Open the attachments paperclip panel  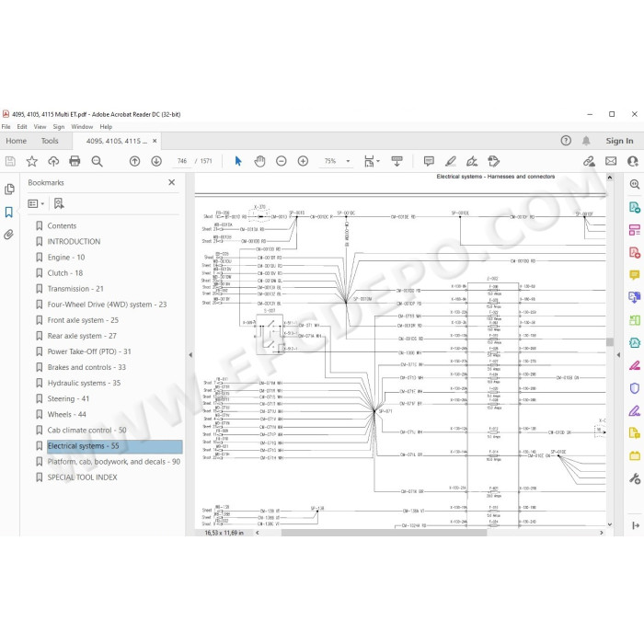point(8,235)
